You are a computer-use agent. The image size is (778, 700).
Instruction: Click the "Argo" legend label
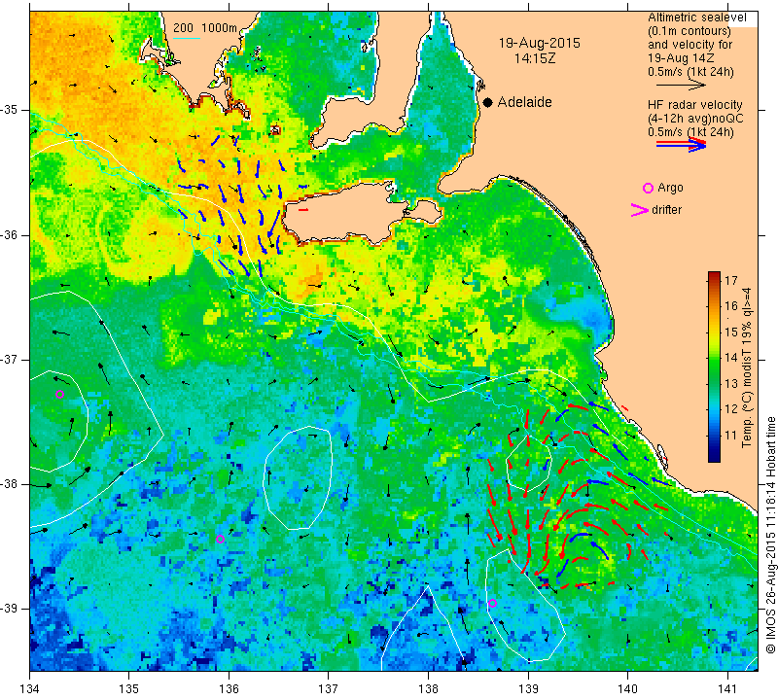pyautogui.click(x=670, y=188)
